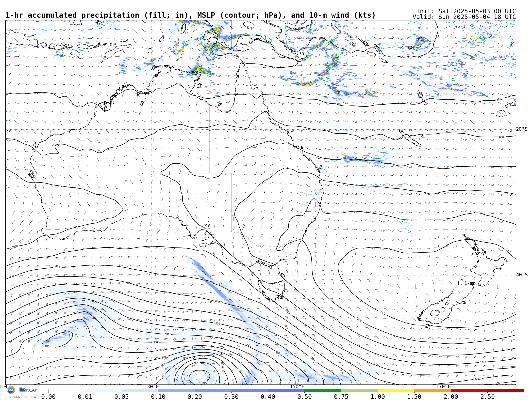Viewport: 532px width, 400px height.
Task: Select the bright red 2.00–2.50 colorbar segment
Action: tap(469, 390)
